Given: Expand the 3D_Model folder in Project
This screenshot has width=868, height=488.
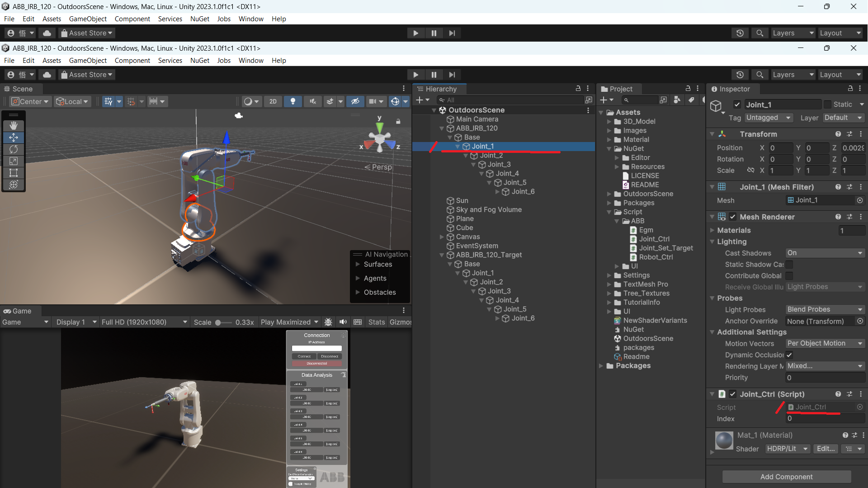Looking at the screenshot, I should (609, 122).
